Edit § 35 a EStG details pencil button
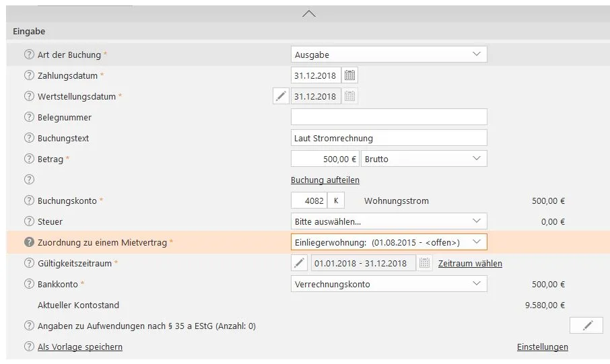The width and height of the screenshot is (610, 364). tap(587, 326)
